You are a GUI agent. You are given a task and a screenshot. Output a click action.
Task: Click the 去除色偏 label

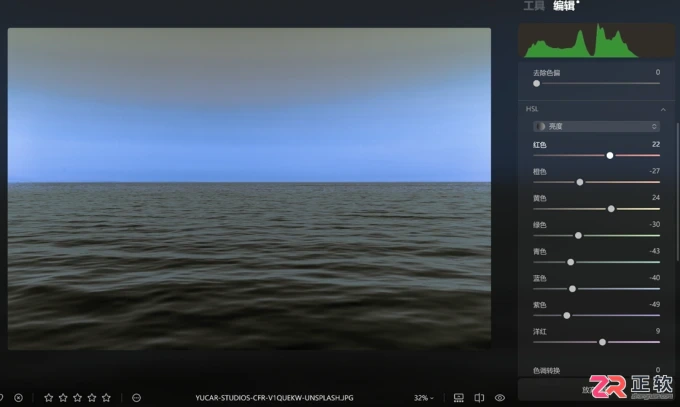(546, 73)
